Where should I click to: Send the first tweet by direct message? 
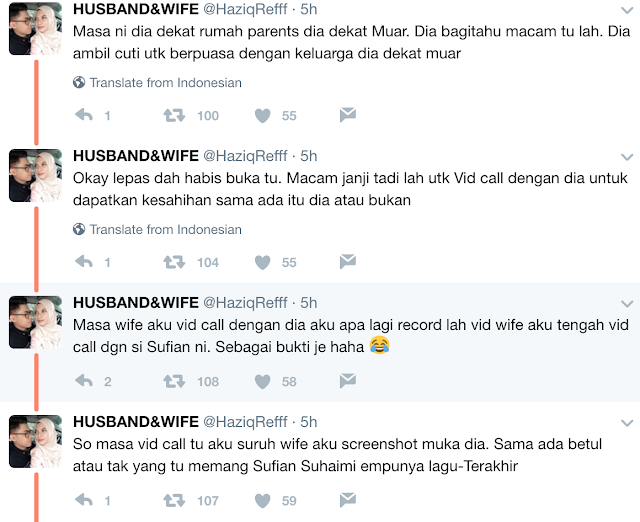click(348, 115)
